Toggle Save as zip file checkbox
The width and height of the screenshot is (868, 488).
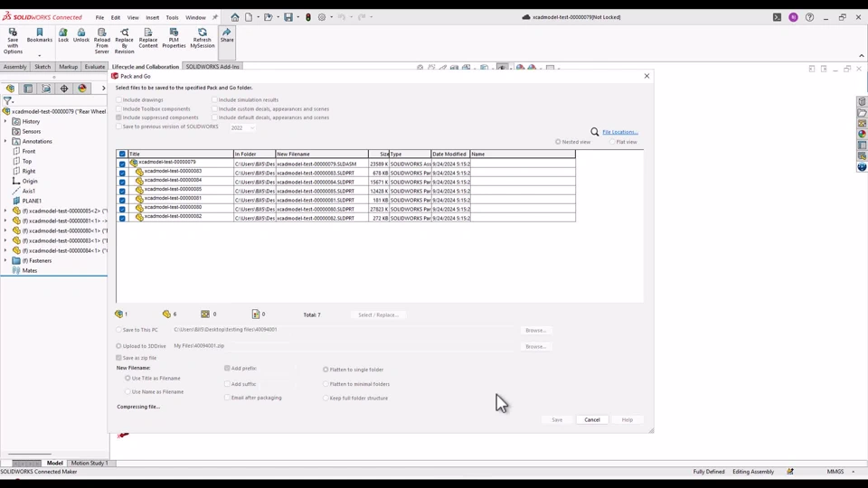pos(119,358)
